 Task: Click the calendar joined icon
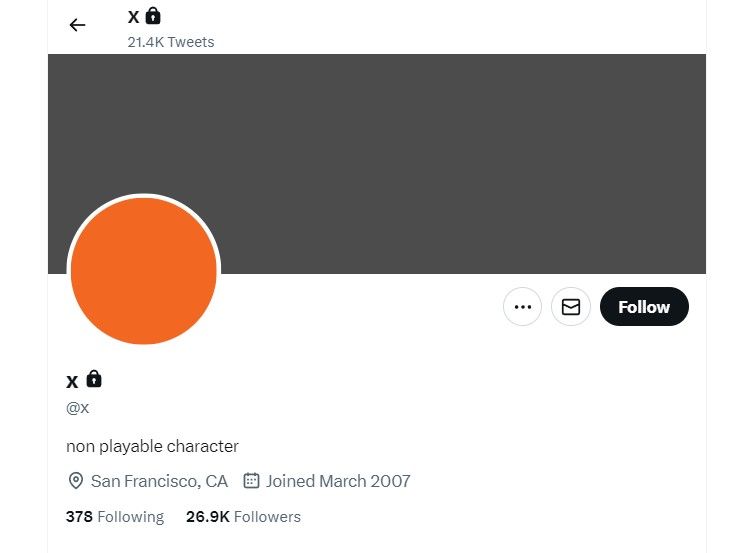252,481
